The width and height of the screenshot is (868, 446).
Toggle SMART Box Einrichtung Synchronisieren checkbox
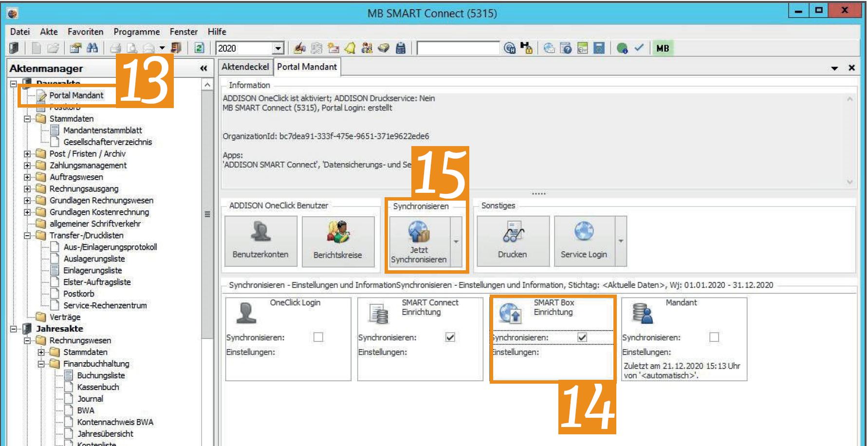click(x=582, y=337)
